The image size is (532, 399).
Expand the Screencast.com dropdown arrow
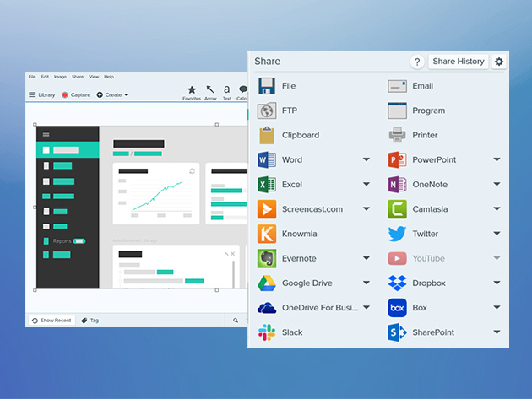[366, 209]
